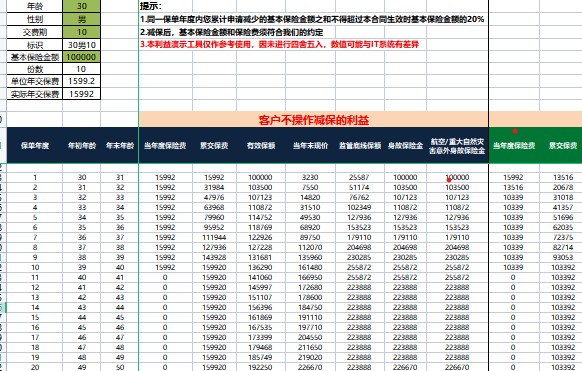Viewport: 582px width, 371px height.
Task: Click the 实际年交保费 value 15992
Action: coord(82,94)
